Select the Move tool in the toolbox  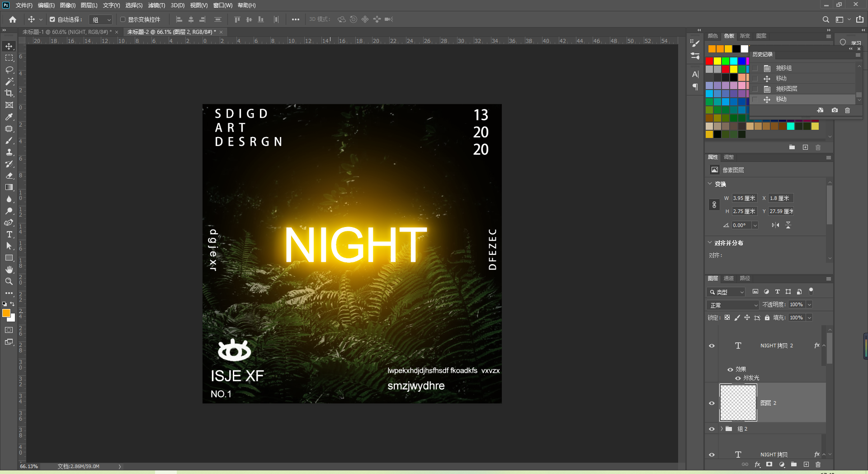coord(9,46)
